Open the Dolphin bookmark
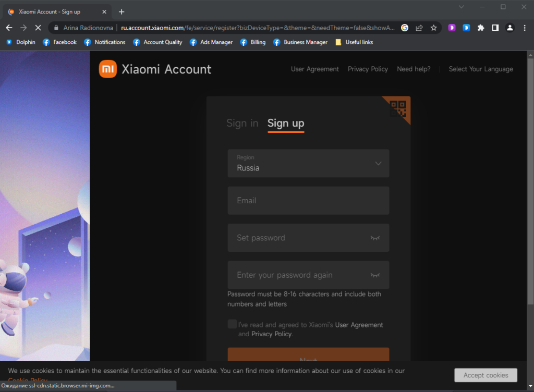Viewport: 534px width, 392px height. (21, 42)
